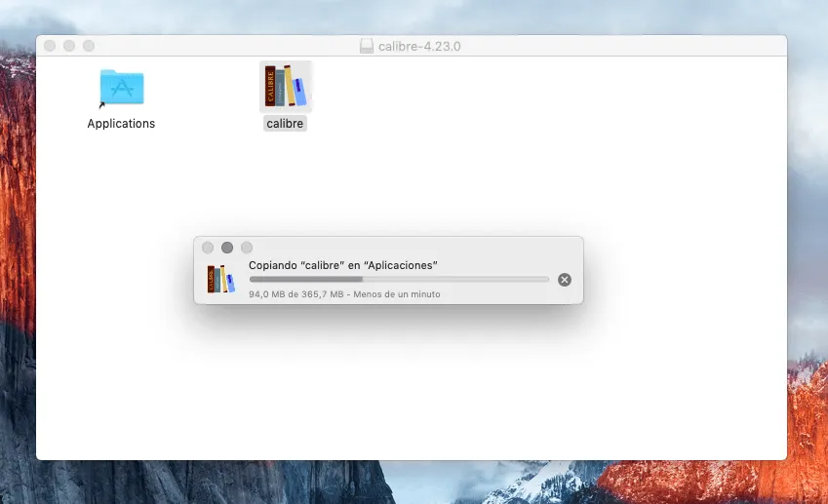Minimize the copy progress dialog

point(227,248)
